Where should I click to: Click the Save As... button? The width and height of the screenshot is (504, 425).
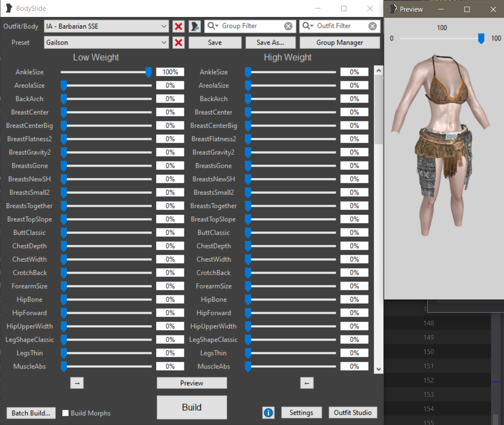[271, 42]
